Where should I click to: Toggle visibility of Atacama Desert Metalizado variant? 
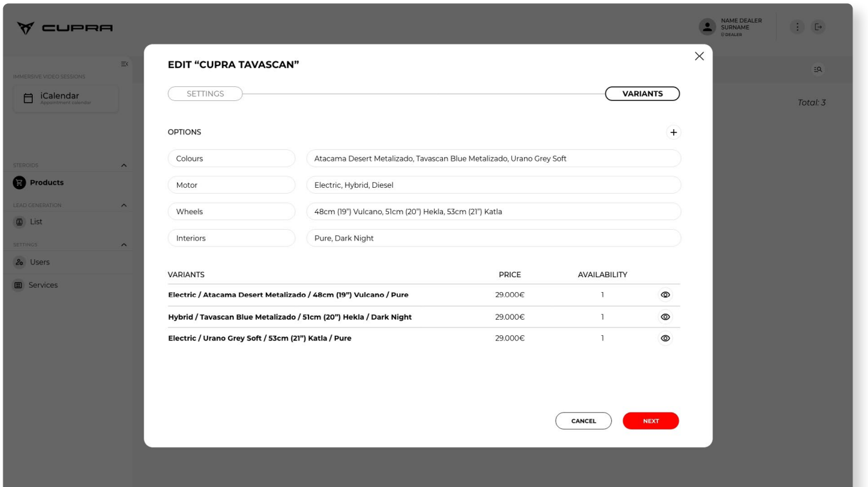point(665,295)
